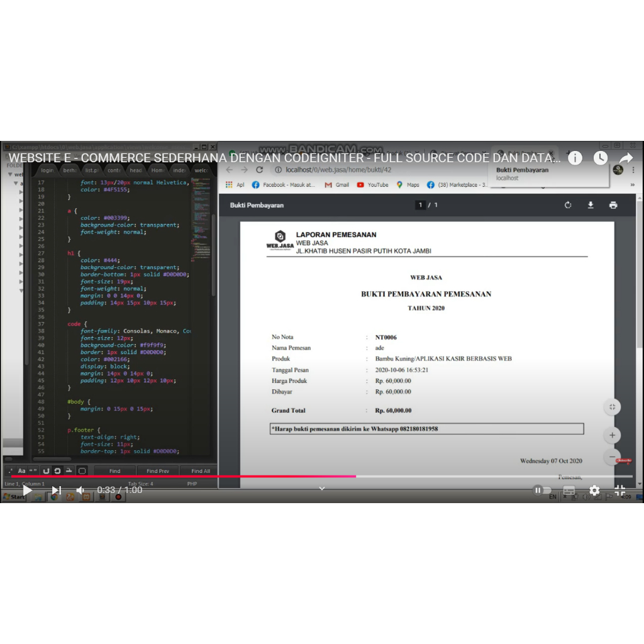Rotate the PDF in Bukti Pembayaran viewer

tap(568, 205)
